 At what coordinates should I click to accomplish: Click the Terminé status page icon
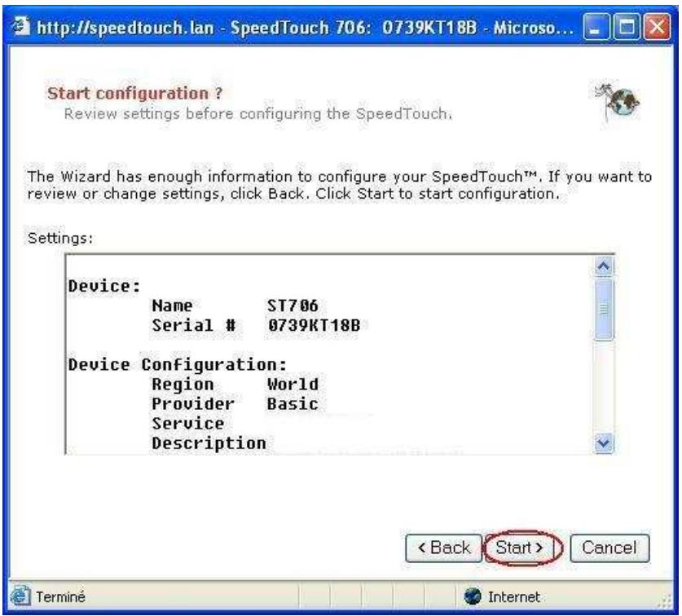pos(20,596)
